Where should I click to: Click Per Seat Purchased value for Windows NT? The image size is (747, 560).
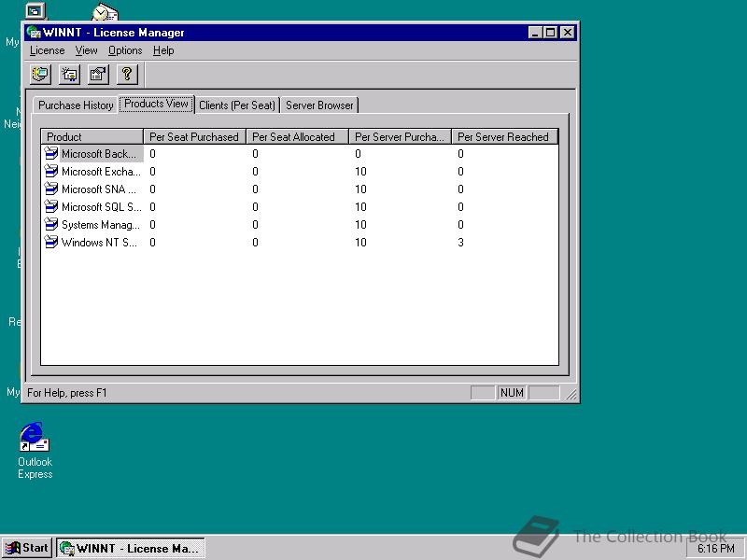tap(152, 243)
